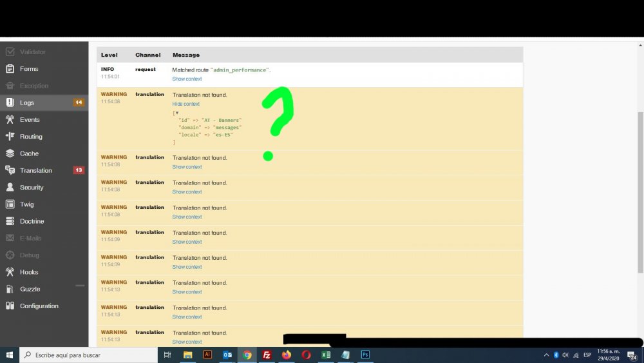Open the Security panel icon
Image resolution: width=644 pixels, height=363 pixels.
pos(10,187)
